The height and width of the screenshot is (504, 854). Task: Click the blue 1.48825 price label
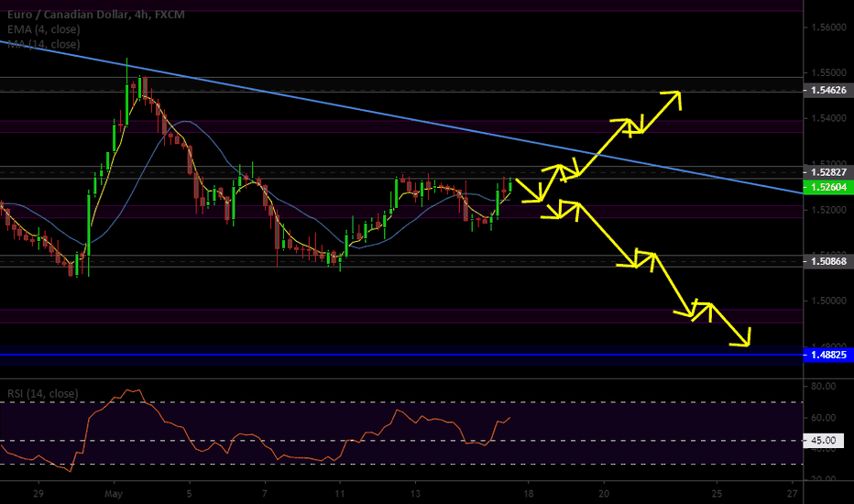pyautogui.click(x=828, y=356)
